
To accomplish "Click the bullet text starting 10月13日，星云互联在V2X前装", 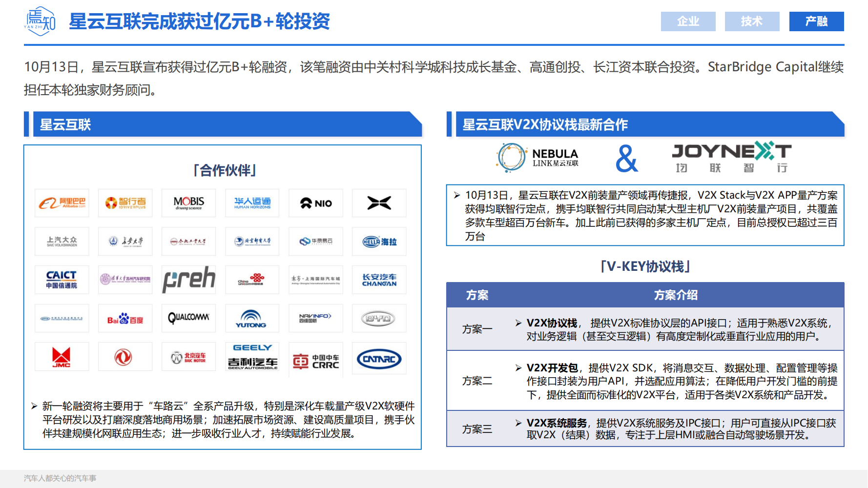I will pyautogui.click(x=645, y=216).
